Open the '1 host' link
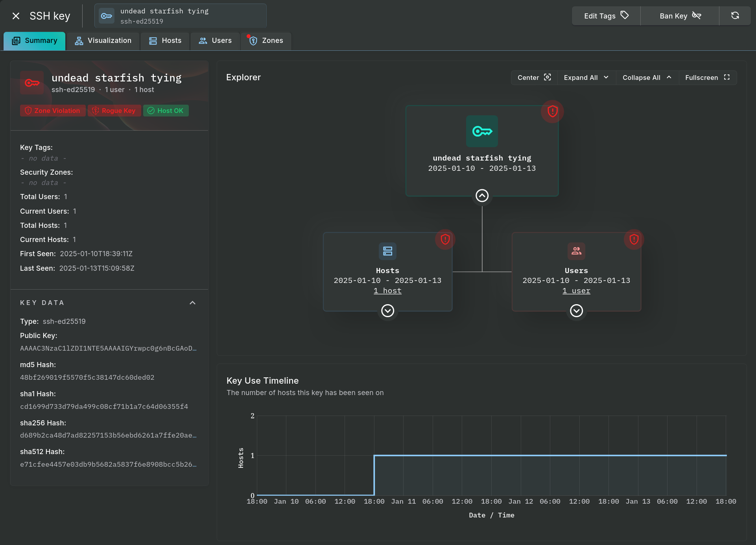Image resolution: width=756 pixels, height=545 pixels. [x=387, y=291]
